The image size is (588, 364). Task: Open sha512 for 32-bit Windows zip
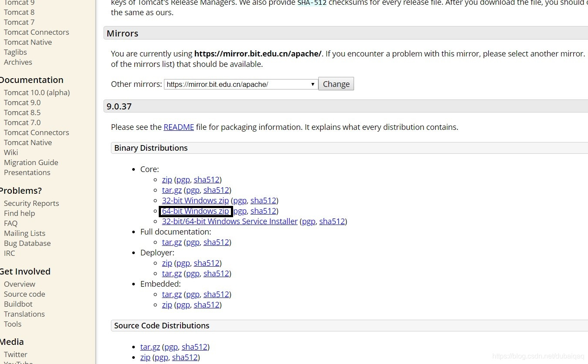pyautogui.click(x=263, y=201)
